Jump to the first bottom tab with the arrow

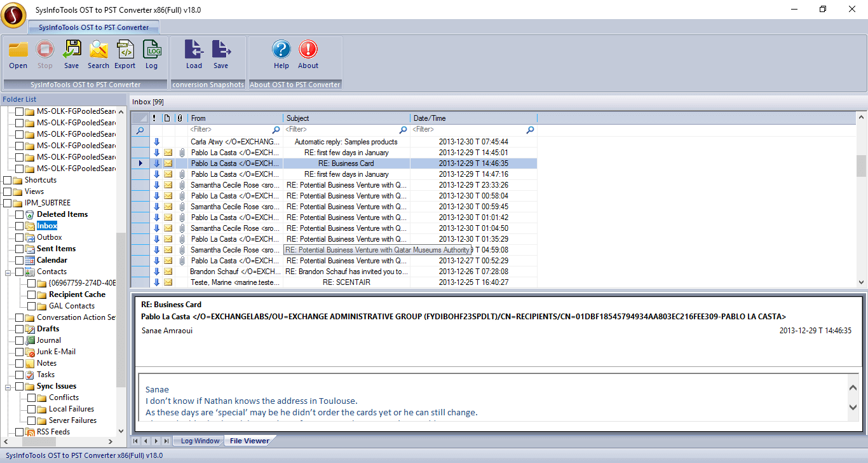pos(136,441)
